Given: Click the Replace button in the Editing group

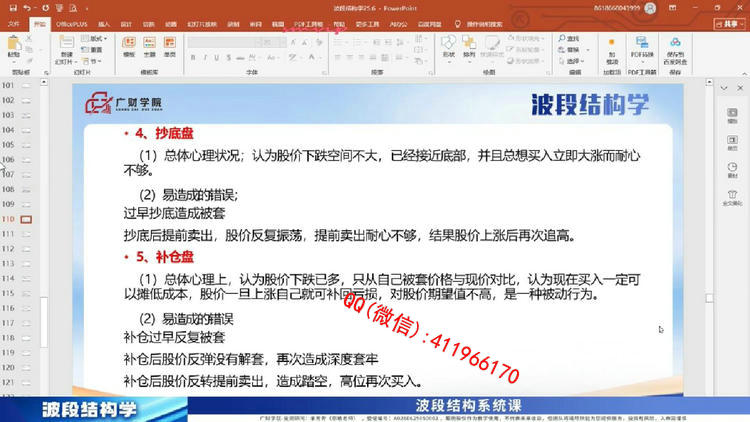Looking at the screenshot, I should [x=570, y=50].
